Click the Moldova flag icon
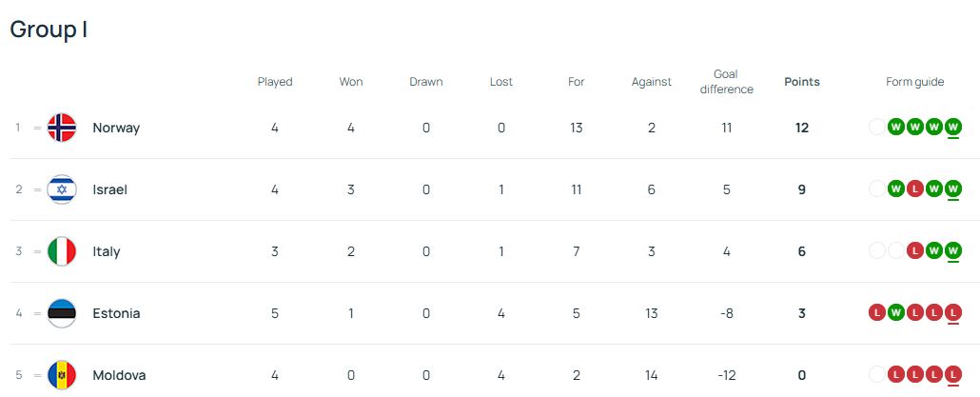 point(62,375)
